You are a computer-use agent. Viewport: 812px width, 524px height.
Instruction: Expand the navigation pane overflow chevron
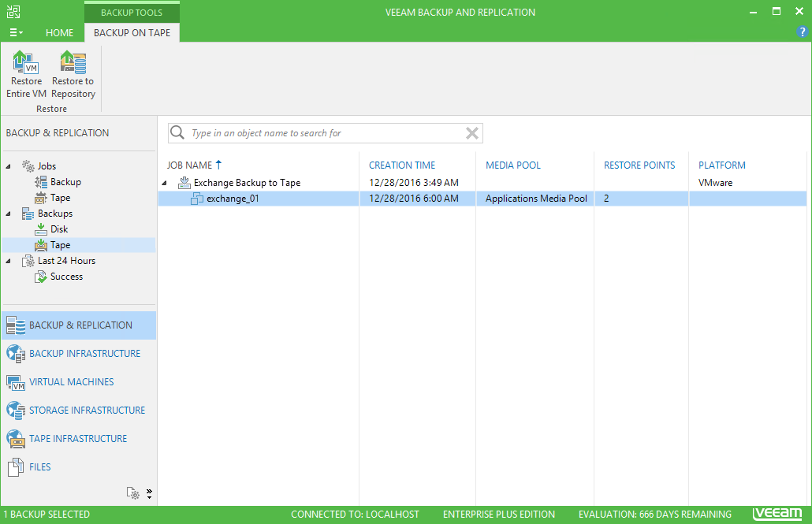(x=149, y=493)
